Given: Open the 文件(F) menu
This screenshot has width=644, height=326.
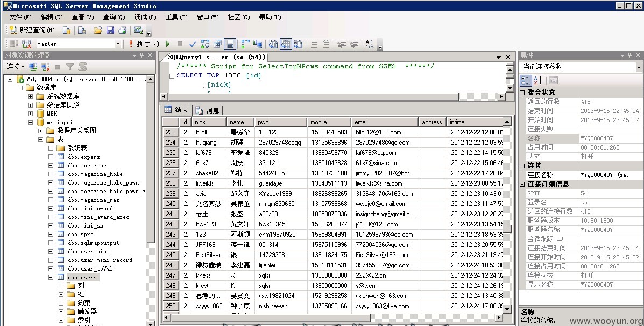Looking at the screenshot, I should (x=20, y=17).
